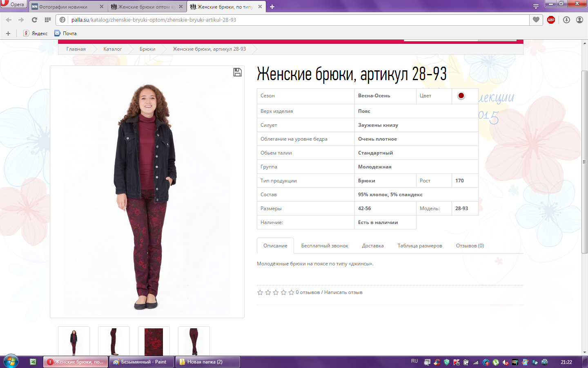Switch to Paint window 'Безымянный - Paint'
The image size is (588, 368).
141,362
